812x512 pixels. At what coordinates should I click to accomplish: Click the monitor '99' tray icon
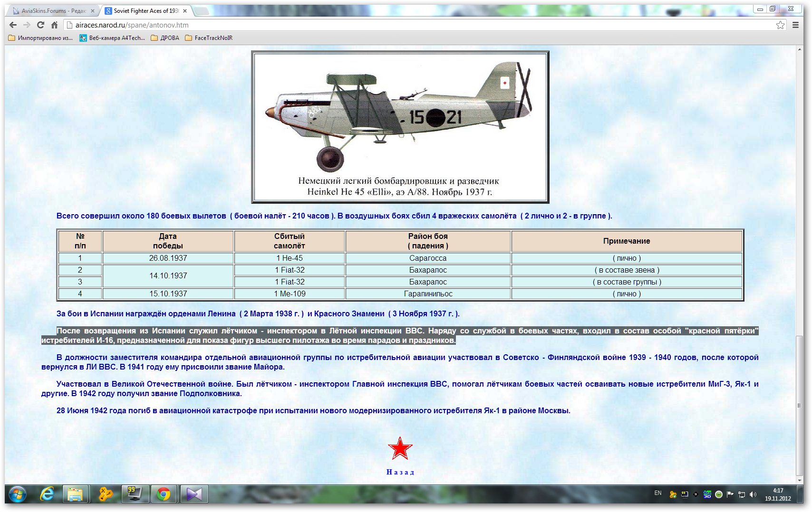click(685, 494)
